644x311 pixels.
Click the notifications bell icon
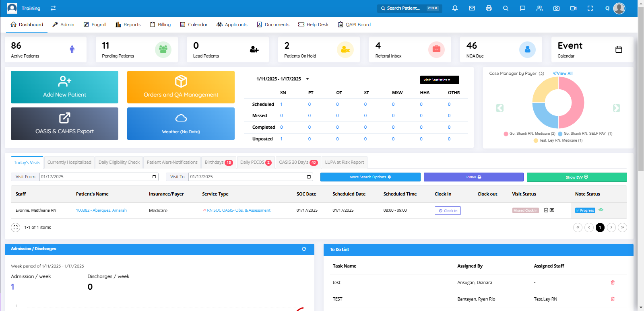click(x=455, y=8)
